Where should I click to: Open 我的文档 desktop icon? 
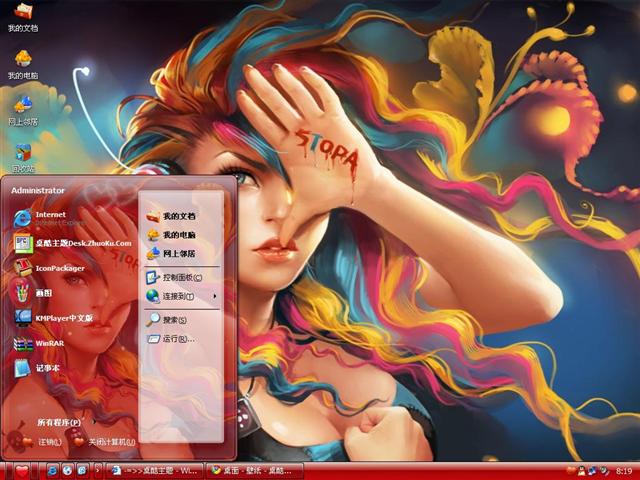pyautogui.click(x=23, y=17)
